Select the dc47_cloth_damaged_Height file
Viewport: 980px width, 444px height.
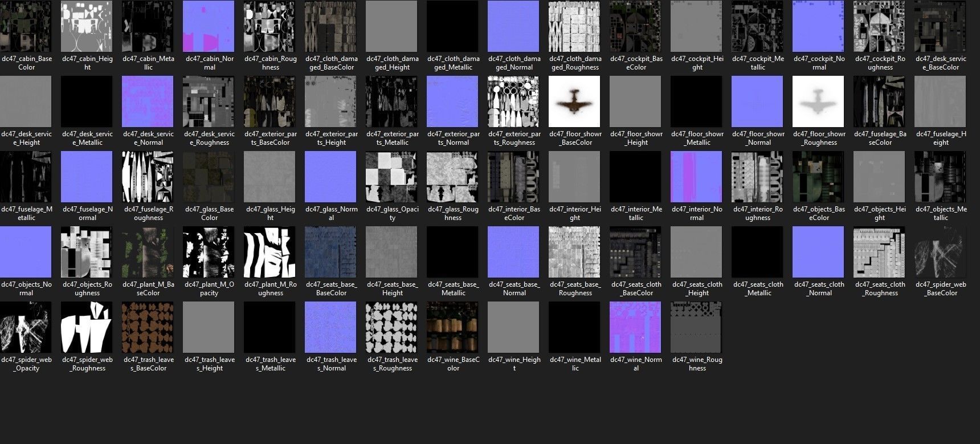point(392,26)
